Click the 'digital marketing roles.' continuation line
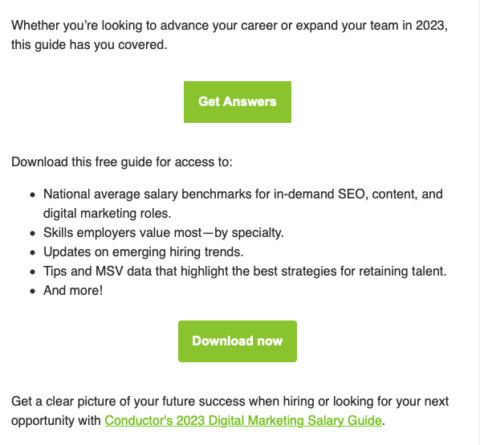This screenshot has height=445, width=480. pos(107,213)
